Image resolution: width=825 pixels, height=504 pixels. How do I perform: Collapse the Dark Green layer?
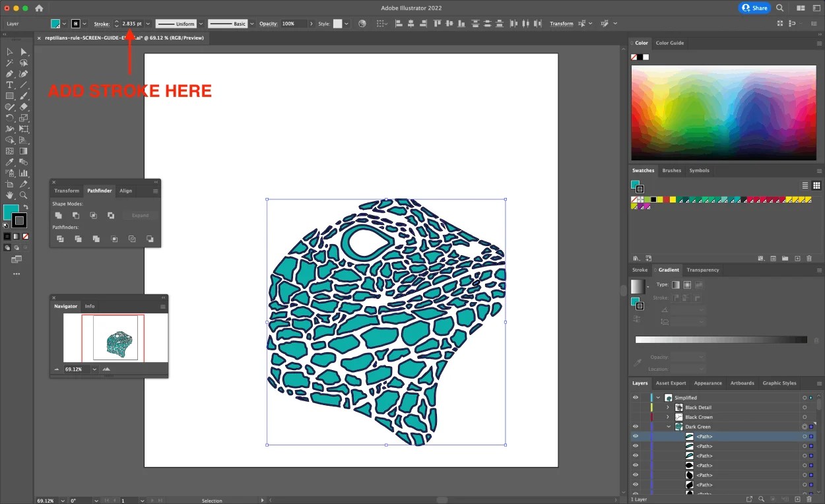[x=669, y=427]
